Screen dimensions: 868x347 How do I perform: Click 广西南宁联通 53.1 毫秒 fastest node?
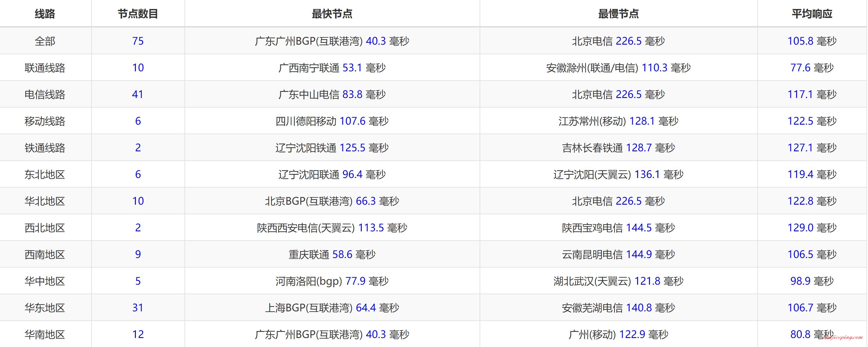[332, 68]
